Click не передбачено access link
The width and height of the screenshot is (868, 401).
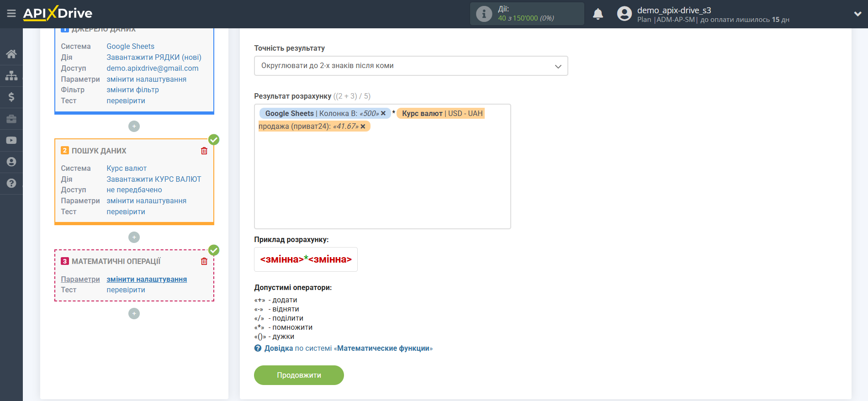click(134, 190)
